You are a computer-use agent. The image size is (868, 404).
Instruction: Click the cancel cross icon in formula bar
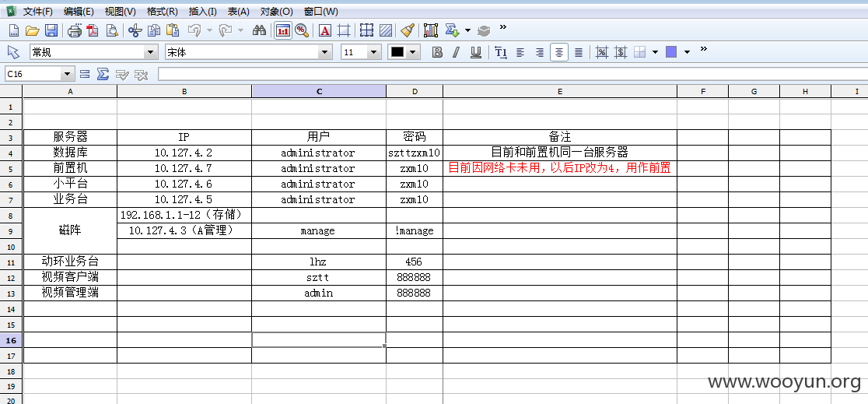point(141,74)
